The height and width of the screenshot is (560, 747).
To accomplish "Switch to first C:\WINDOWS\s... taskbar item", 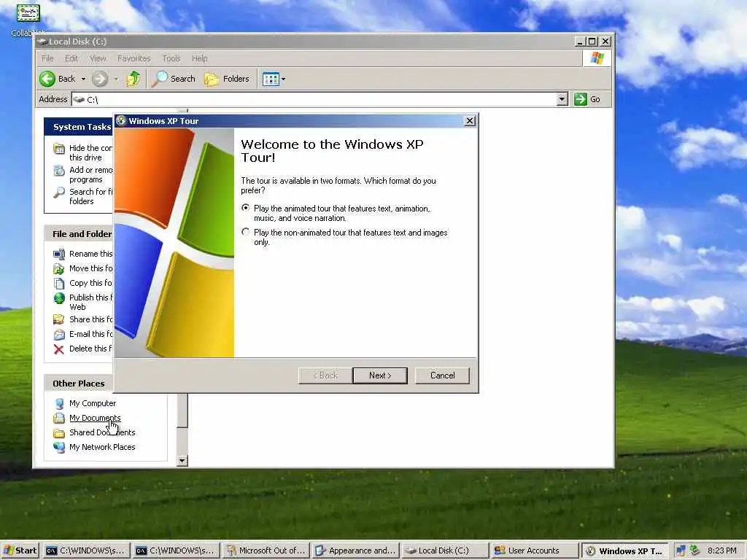I will tap(85, 551).
